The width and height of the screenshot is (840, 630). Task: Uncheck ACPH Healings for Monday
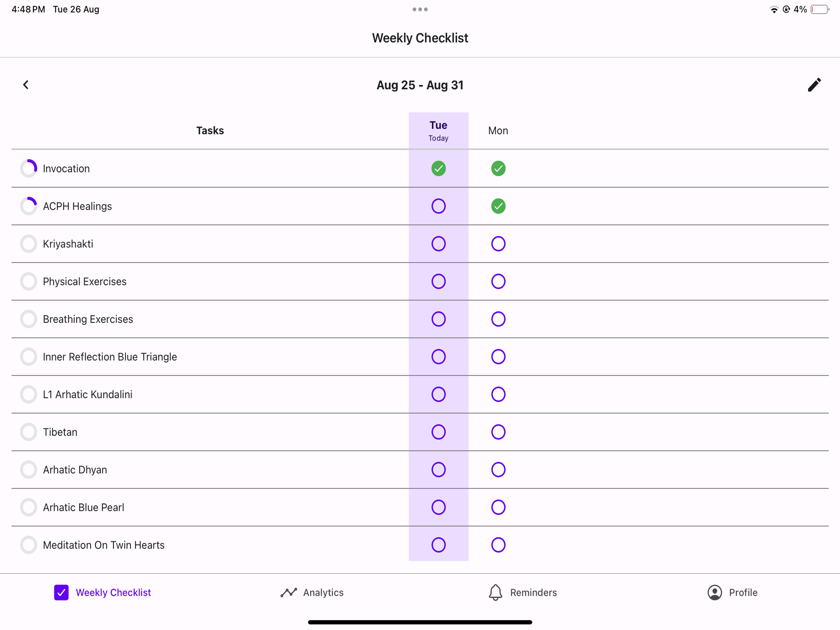point(498,206)
